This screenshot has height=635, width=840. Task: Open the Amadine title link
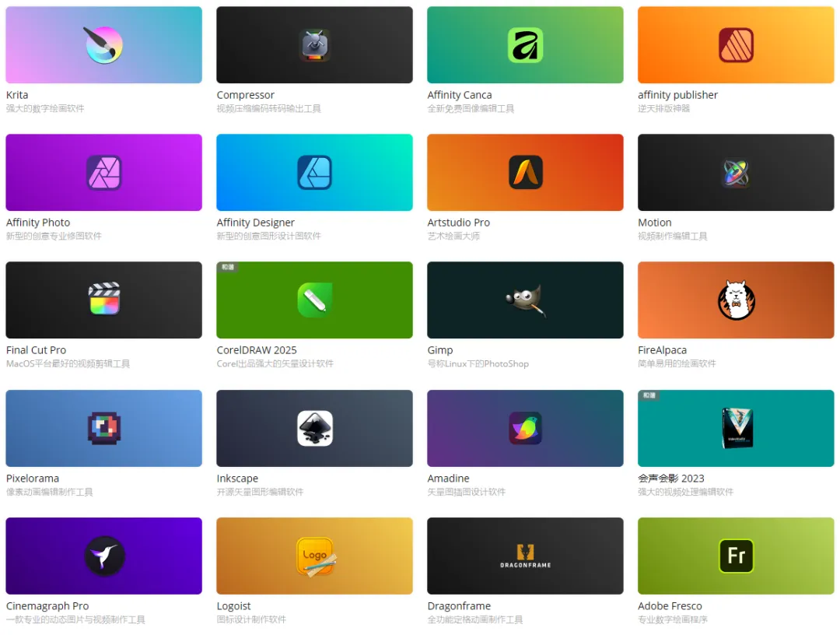[449, 478]
